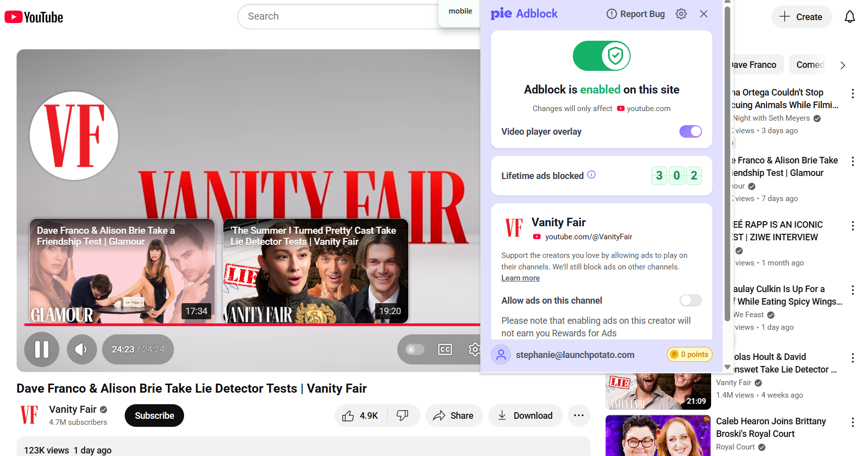Open Franco & Alison Brie Glamour video title
868x456 pixels.
[785, 166]
